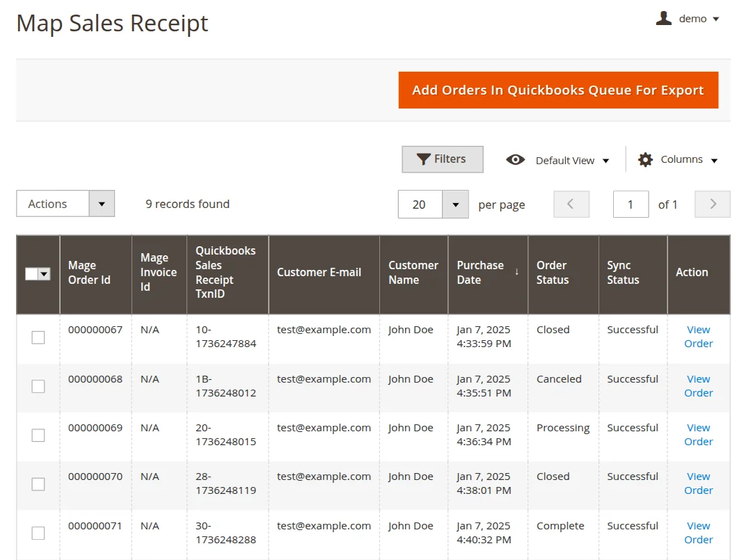Go to previous page arrow
This screenshot has width=737, height=560.
coord(571,205)
